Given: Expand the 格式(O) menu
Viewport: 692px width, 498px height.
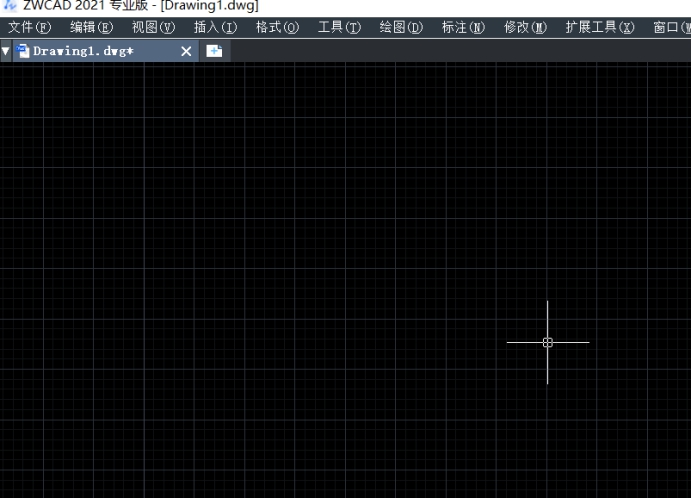Looking at the screenshot, I should 277,28.
